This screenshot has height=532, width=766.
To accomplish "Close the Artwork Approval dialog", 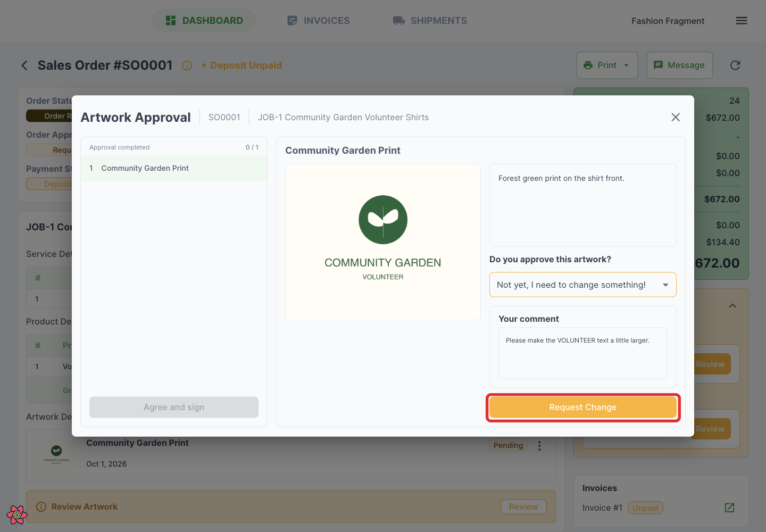I will (x=676, y=117).
